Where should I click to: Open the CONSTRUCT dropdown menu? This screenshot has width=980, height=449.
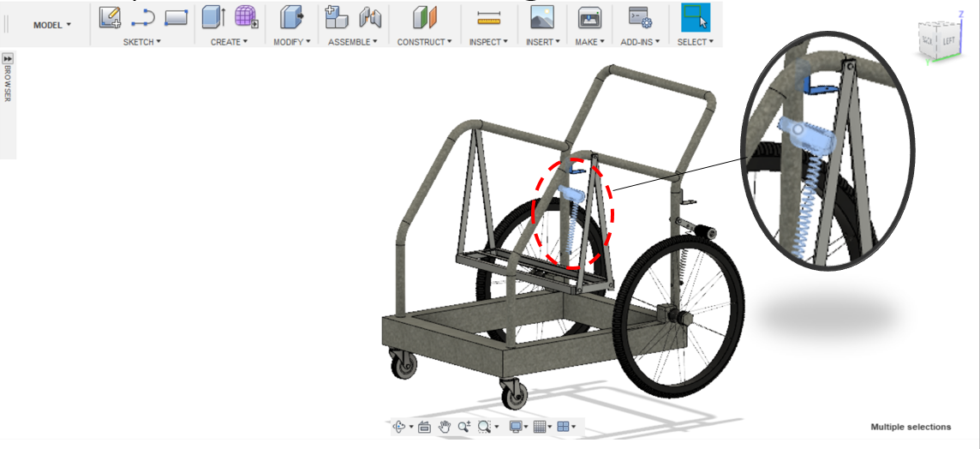(x=424, y=42)
